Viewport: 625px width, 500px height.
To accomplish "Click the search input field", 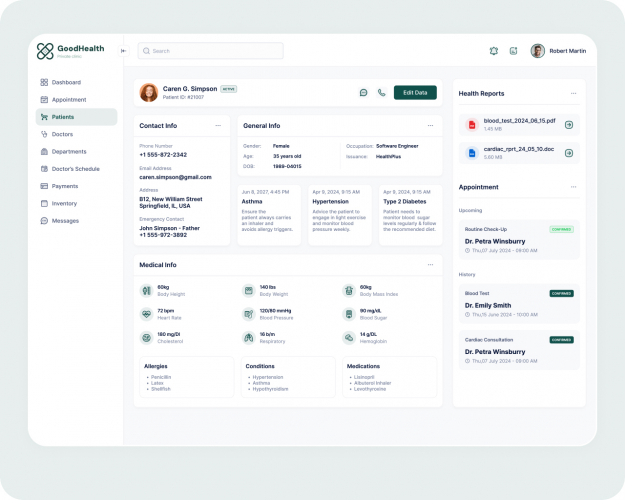I will coord(210,51).
